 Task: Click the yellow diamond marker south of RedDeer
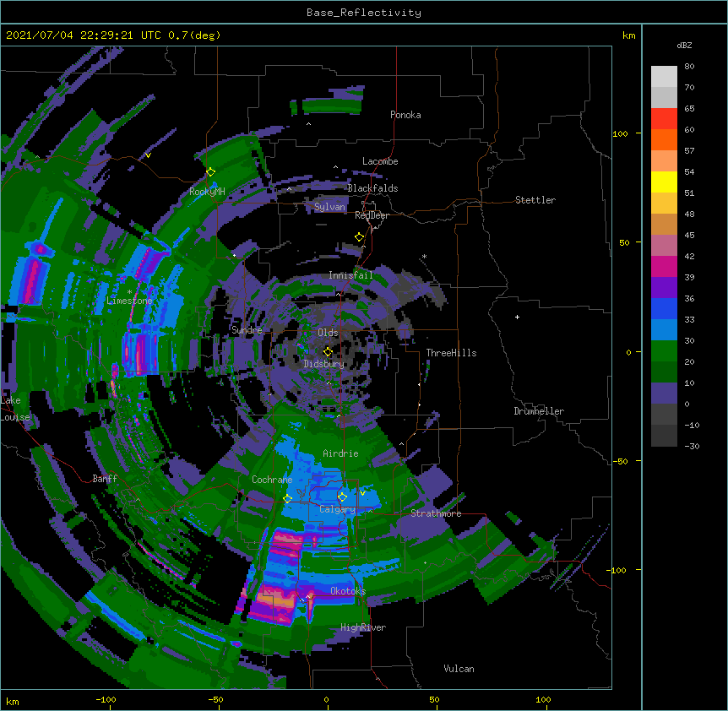pos(359,237)
